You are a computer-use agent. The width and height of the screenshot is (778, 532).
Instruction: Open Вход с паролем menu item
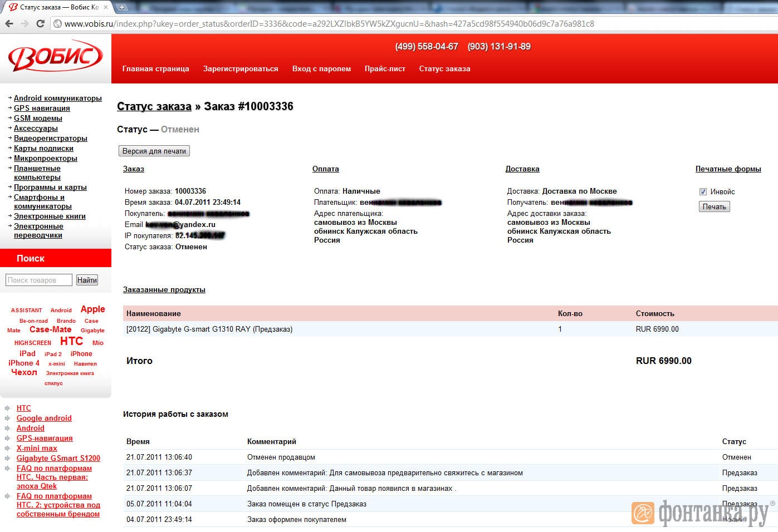click(321, 69)
